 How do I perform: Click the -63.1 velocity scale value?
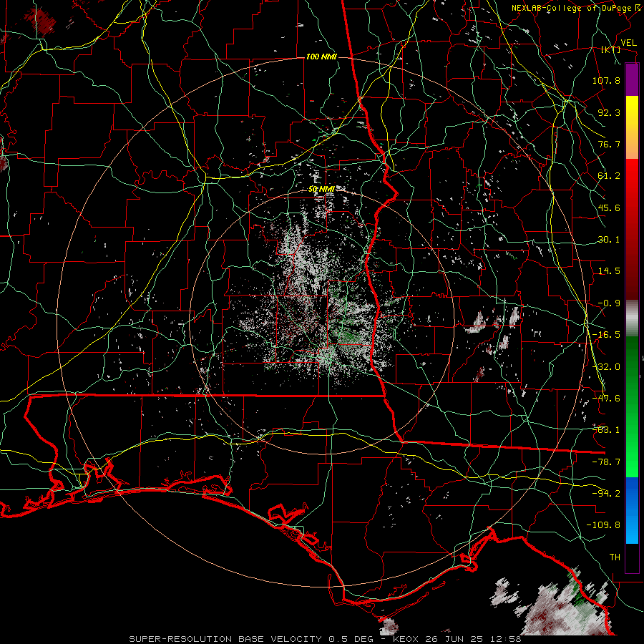[606, 430]
